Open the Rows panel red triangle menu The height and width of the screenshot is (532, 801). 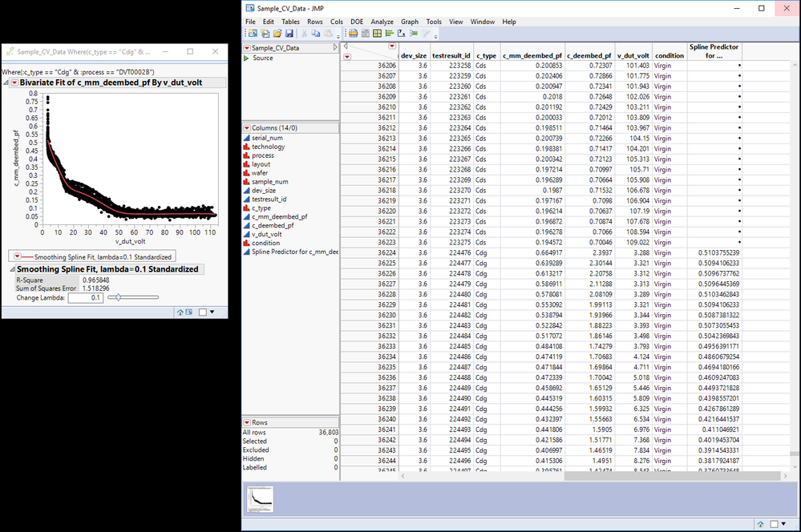coord(247,423)
